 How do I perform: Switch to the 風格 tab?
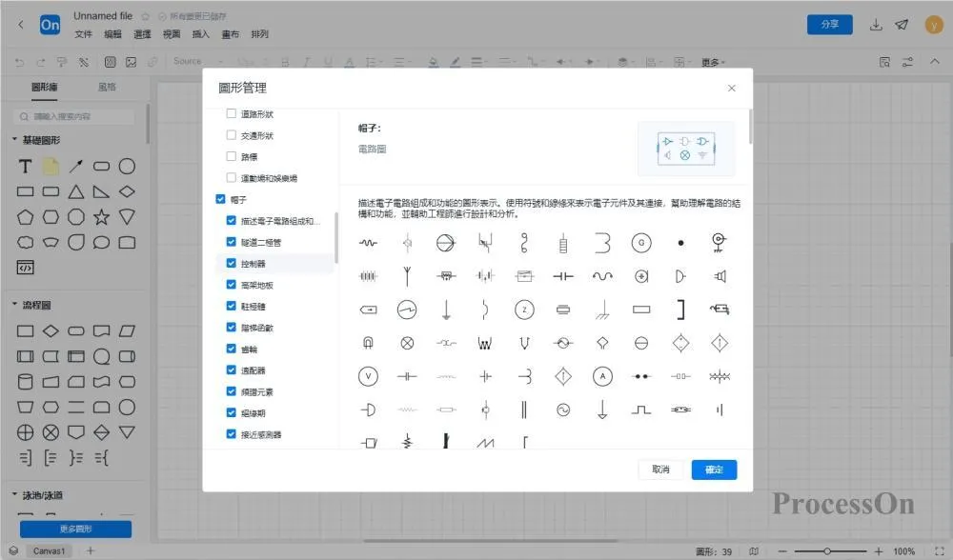[107, 87]
